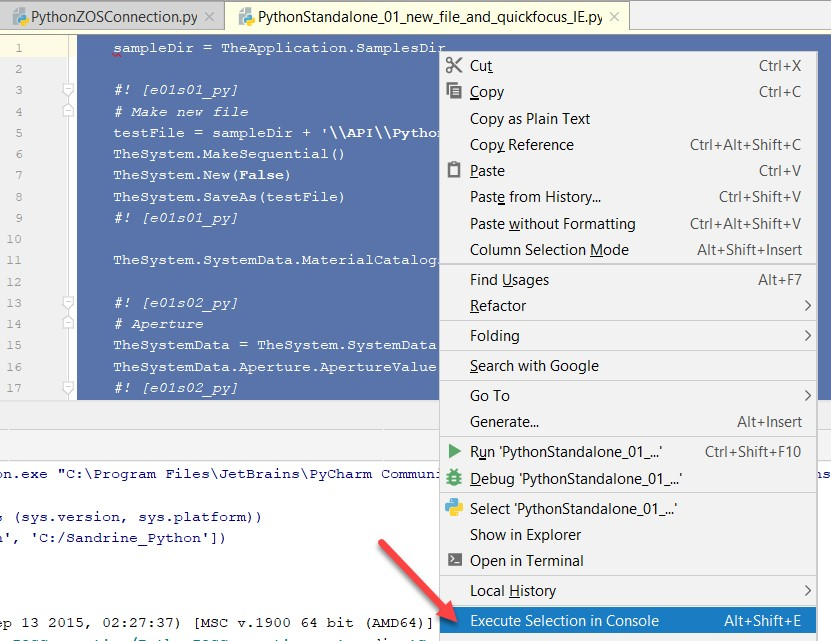Choose Find Usages
Screen dimensions: 831x641
click(x=627, y=279)
